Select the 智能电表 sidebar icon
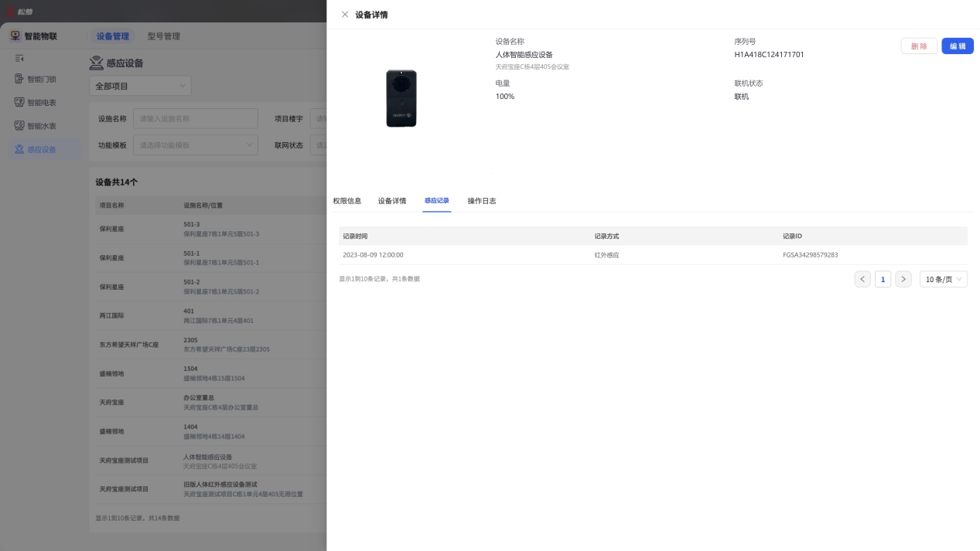 point(20,102)
